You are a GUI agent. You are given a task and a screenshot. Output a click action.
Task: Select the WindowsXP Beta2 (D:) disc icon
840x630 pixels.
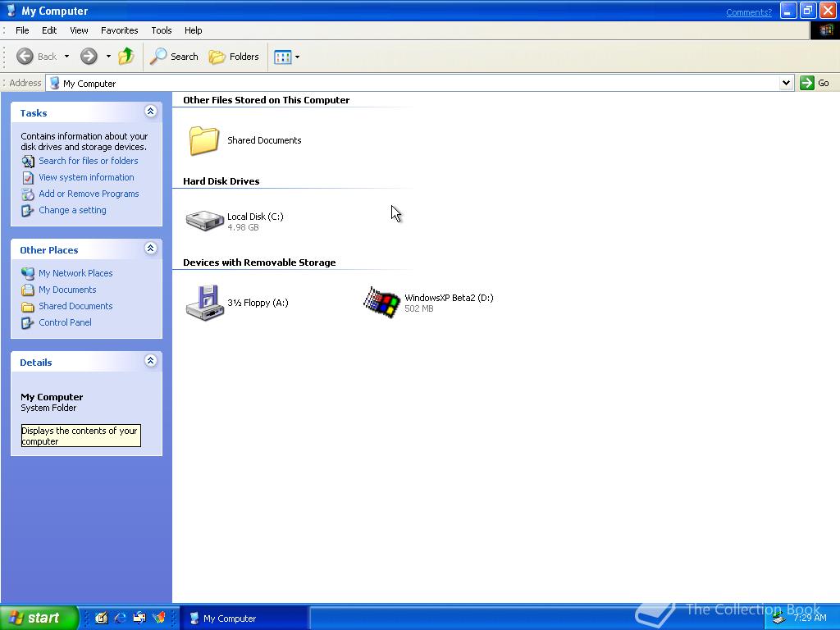(382, 302)
